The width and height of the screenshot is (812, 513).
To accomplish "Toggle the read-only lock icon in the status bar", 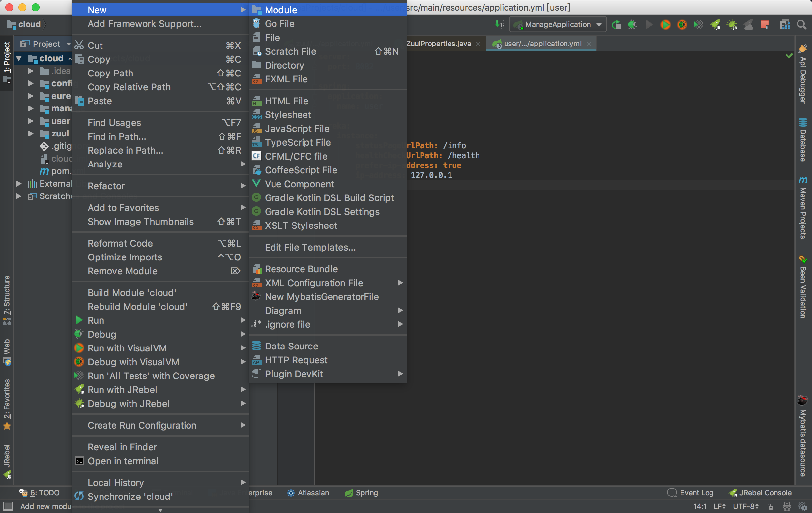I will (770, 506).
